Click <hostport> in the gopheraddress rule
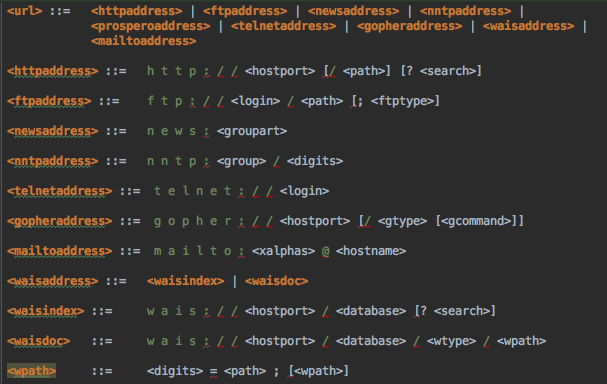Screen dimensions: 607x384 point(315,221)
